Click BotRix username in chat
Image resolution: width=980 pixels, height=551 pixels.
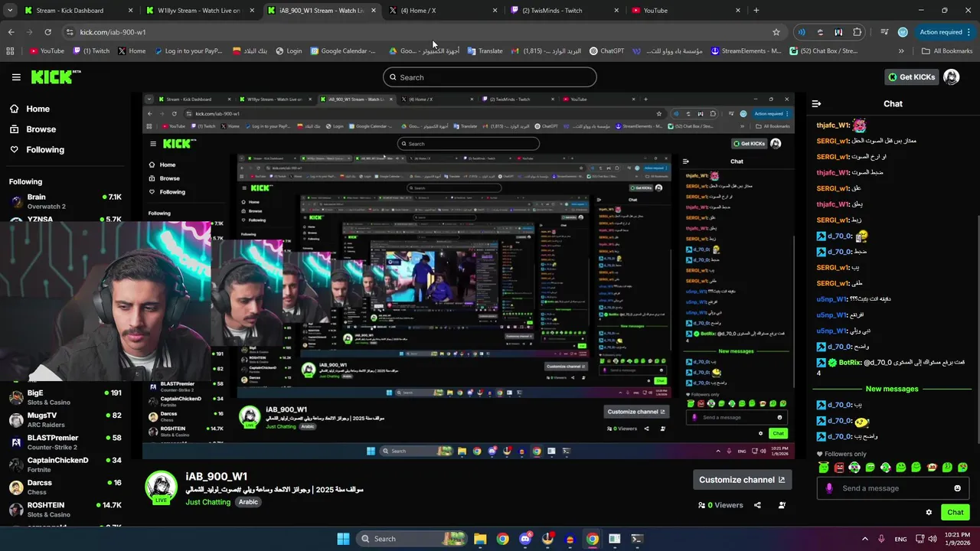point(850,363)
